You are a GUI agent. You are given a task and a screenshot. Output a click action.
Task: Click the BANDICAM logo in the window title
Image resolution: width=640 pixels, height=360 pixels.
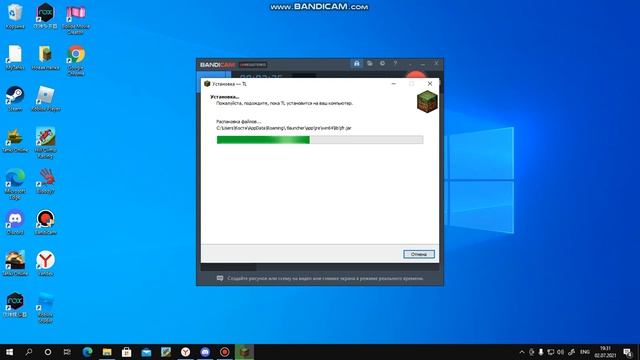218,64
